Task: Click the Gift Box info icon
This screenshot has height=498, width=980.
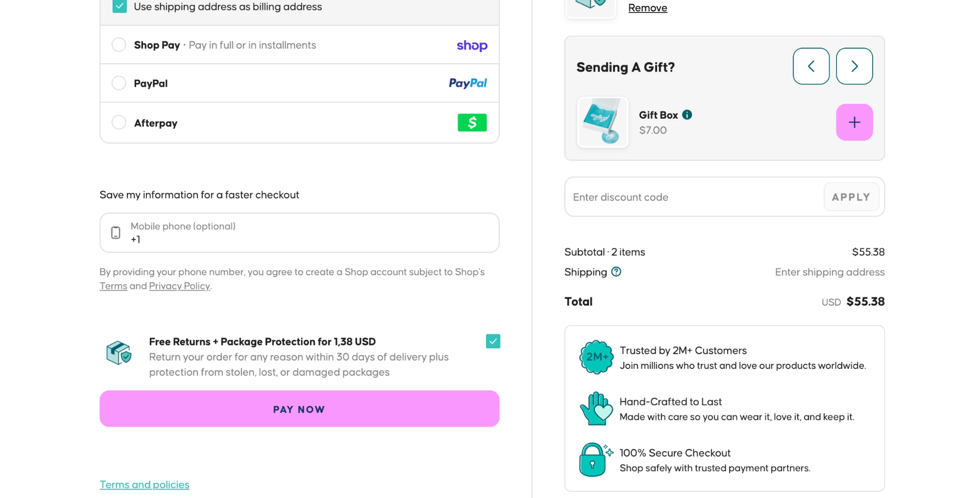Action: click(687, 114)
